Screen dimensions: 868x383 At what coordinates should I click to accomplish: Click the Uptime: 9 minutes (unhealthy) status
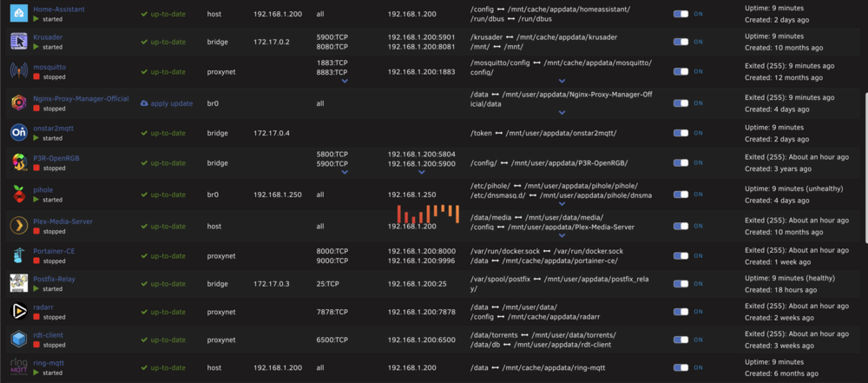click(x=794, y=189)
